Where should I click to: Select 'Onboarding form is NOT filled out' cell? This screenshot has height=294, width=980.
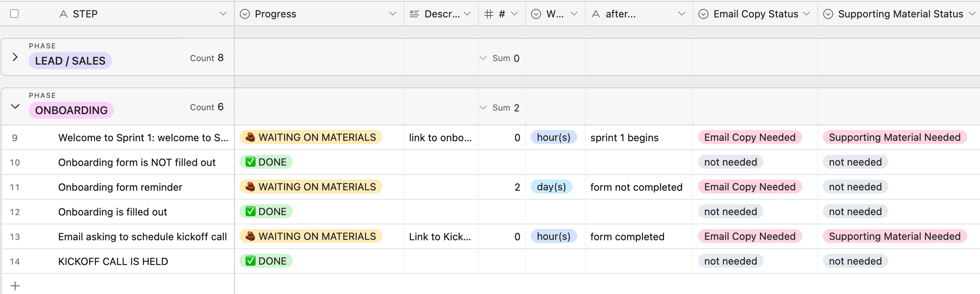[x=137, y=163]
